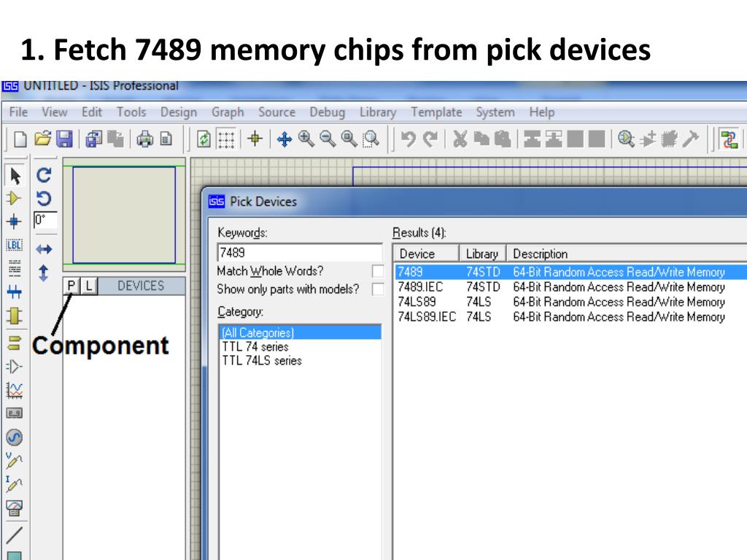Select the 74LS89 device row
This screenshot has width=747, height=560.
point(570,302)
